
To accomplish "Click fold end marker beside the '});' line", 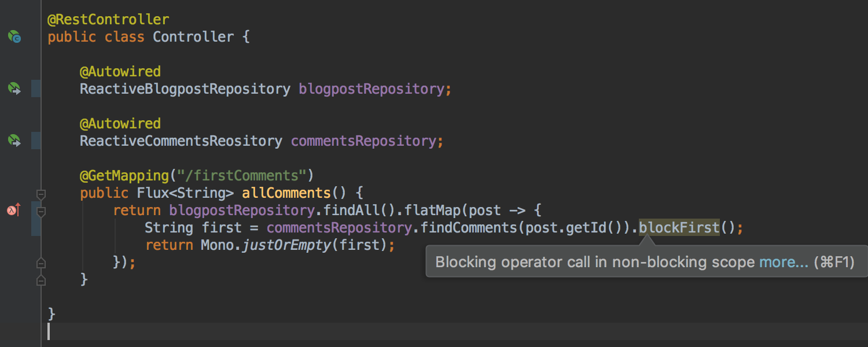I will [41, 263].
